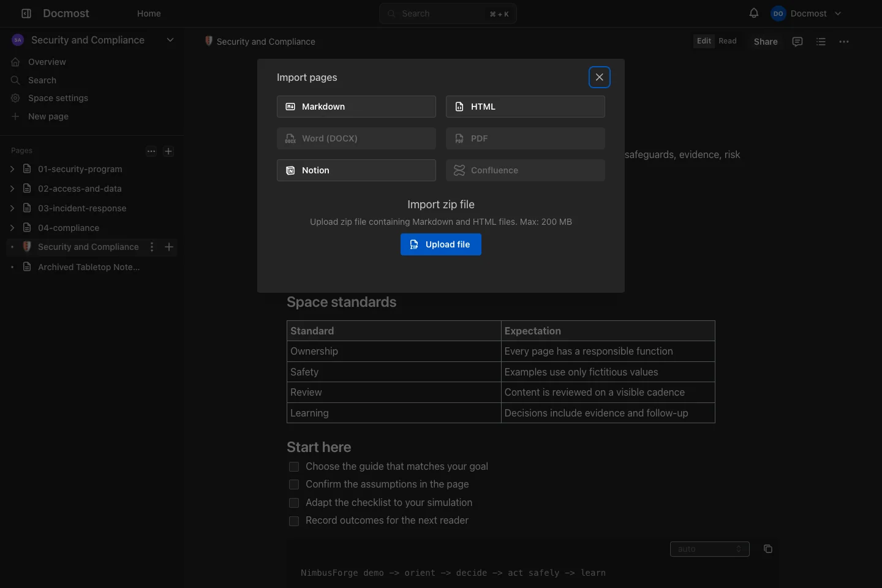This screenshot has width=882, height=588.
Task: Open options for Security and Compliance page row
Action: pyautogui.click(x=152, y=247)
